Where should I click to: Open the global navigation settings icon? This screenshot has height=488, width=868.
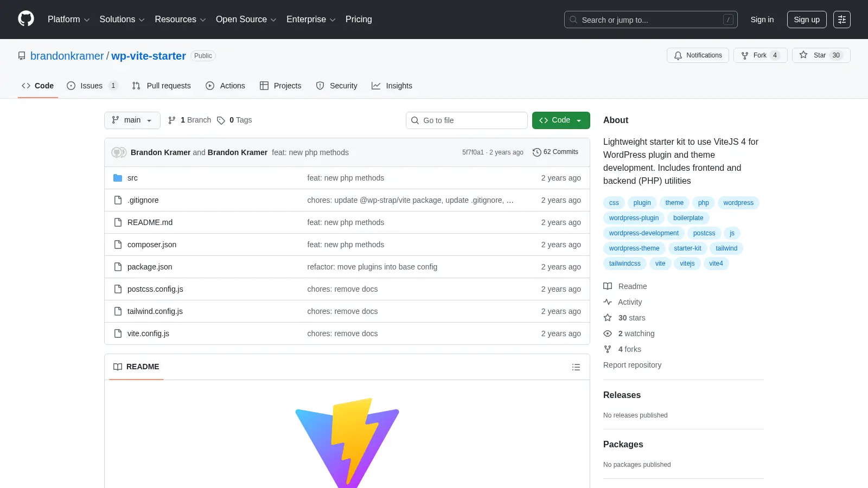tap(842, 20)
